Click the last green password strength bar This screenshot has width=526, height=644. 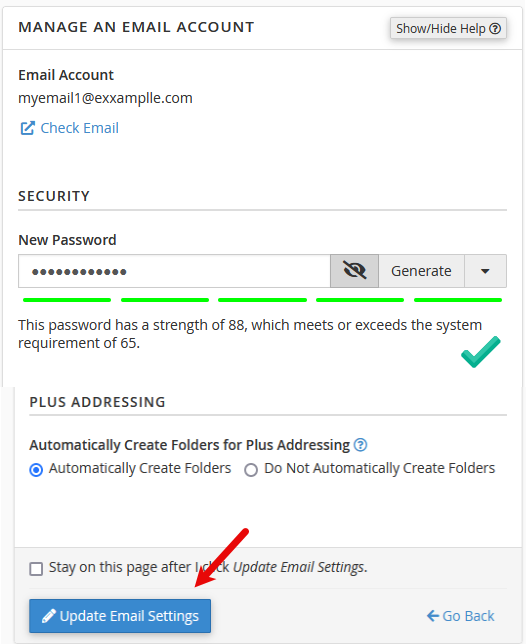(x=458, y=300)
